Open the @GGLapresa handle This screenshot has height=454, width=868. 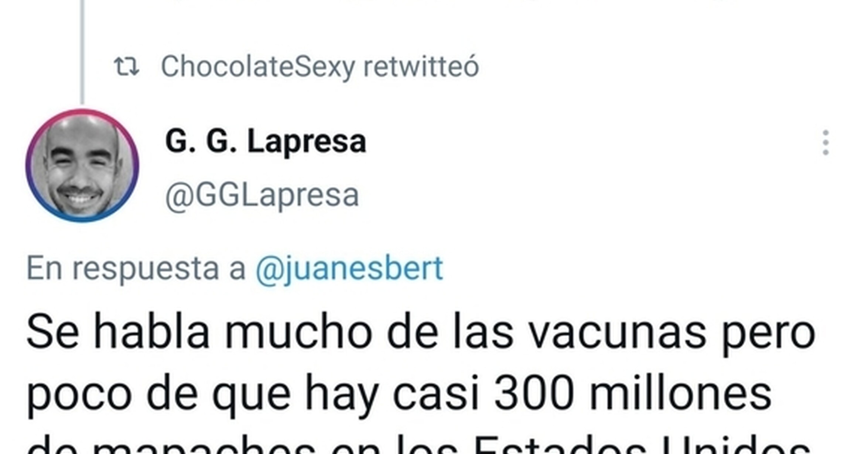tap(262, 195)
